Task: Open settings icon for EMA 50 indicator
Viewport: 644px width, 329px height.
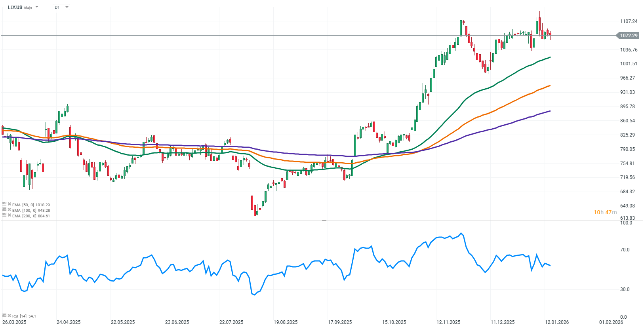Action: [4, 204]
